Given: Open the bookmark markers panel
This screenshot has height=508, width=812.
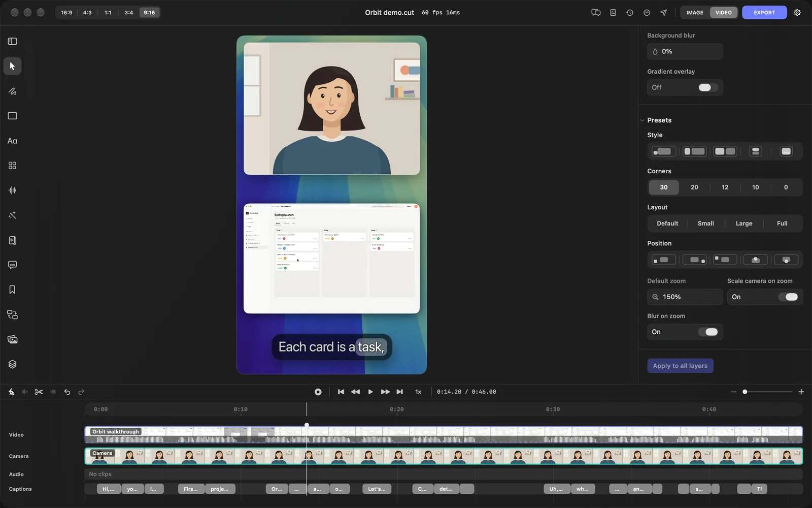Looking at the screenshot, I should pos(13,290).
